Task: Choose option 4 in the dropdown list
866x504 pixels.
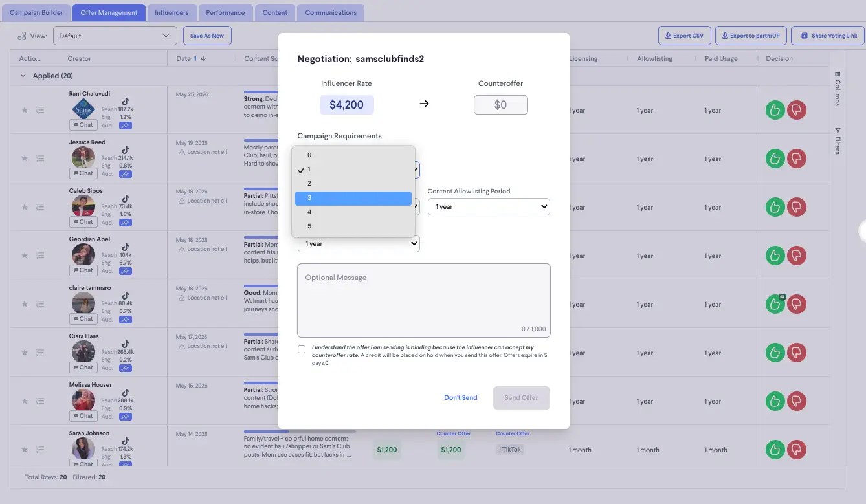Action: point(353,212)
